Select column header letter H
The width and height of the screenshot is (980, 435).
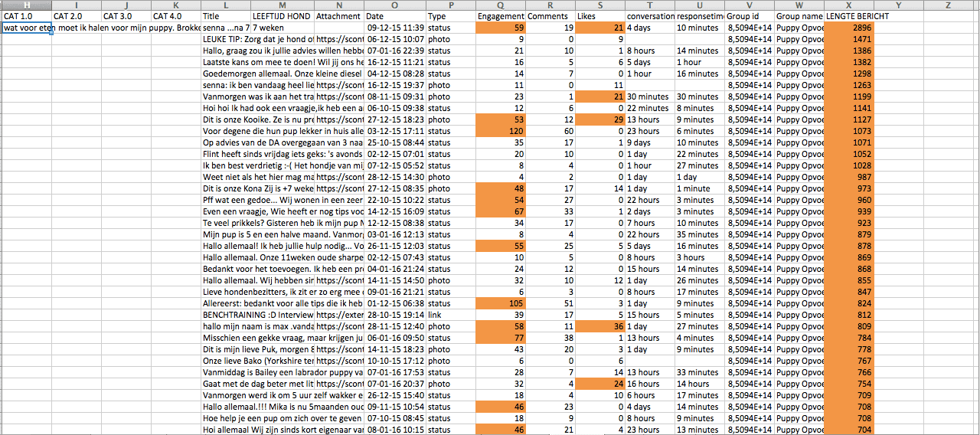pos(27,5)
